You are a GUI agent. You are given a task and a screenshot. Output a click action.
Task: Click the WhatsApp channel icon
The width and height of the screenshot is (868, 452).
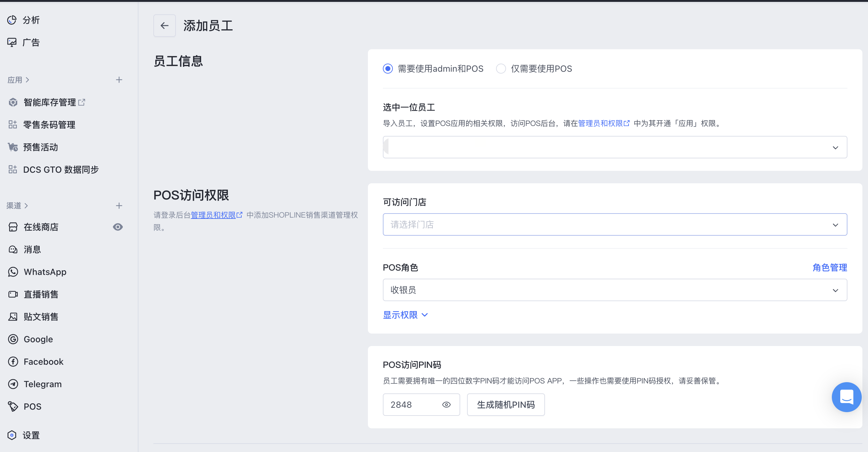tap(13, 272)
